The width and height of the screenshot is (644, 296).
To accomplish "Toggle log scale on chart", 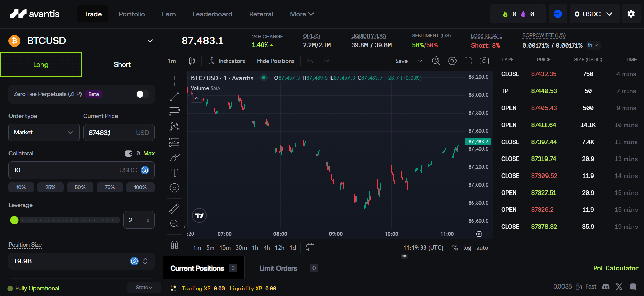I will coord(467,248).
